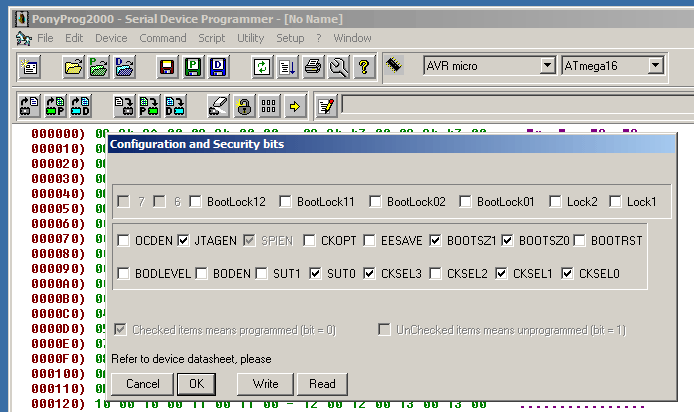The width and height of the screenshot is (694, 412).
Task: Click the Print icon
Action: (x=313, y=67)
